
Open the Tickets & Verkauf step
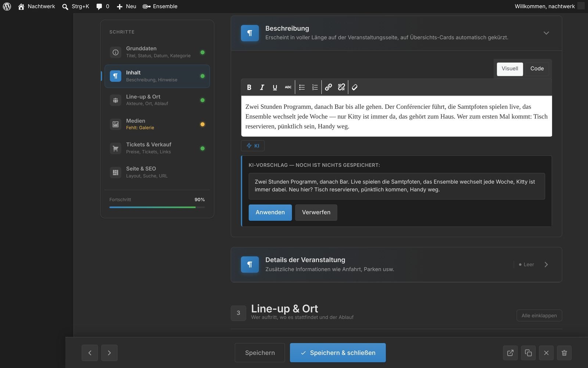pyautogui.click(x=157, y=148)
